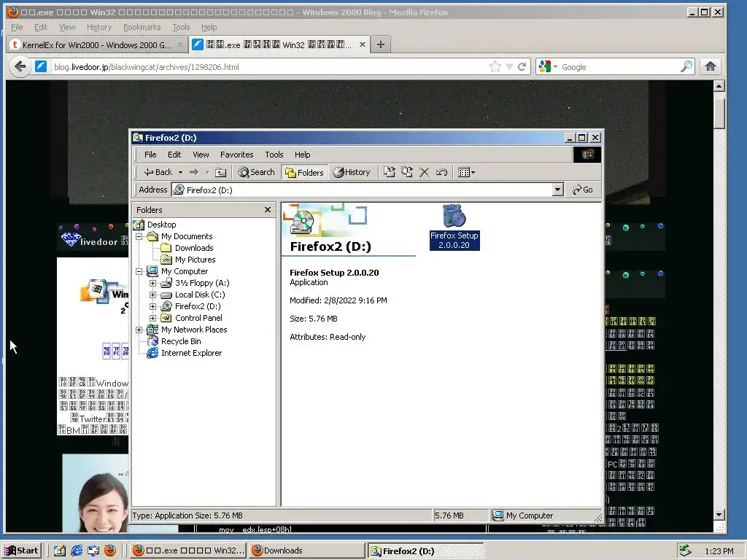Select My Pictures in folder tree
Screen dimensions: 747x560
click(x=195, y=260)
